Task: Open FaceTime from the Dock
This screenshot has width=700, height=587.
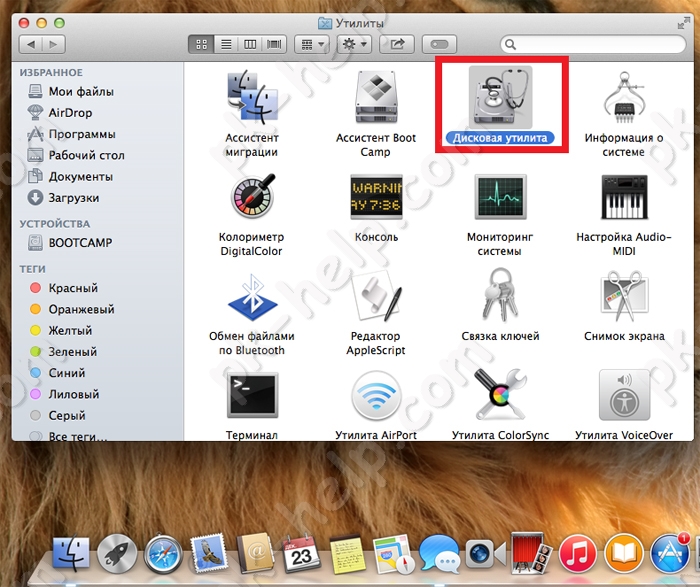Action: (486, 554)
